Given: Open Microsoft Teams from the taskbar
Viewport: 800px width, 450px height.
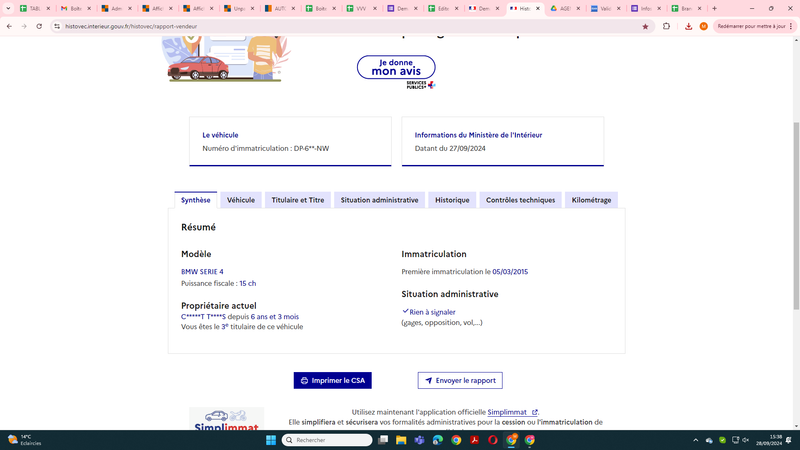Looking at the screenshot, I should pos(419,440).
